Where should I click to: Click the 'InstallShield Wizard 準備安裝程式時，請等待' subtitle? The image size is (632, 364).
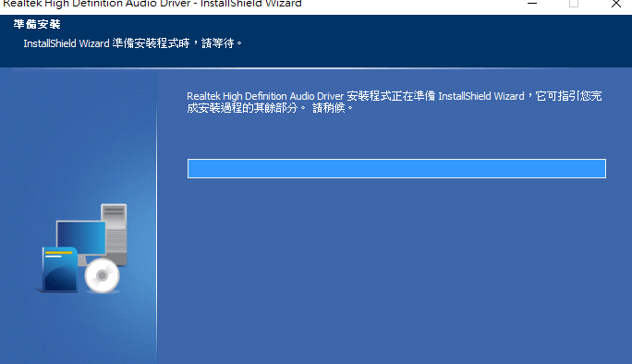(133, 43)
